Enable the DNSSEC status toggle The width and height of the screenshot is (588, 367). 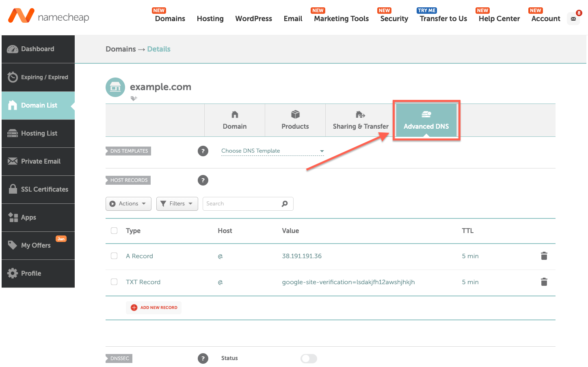309,358
